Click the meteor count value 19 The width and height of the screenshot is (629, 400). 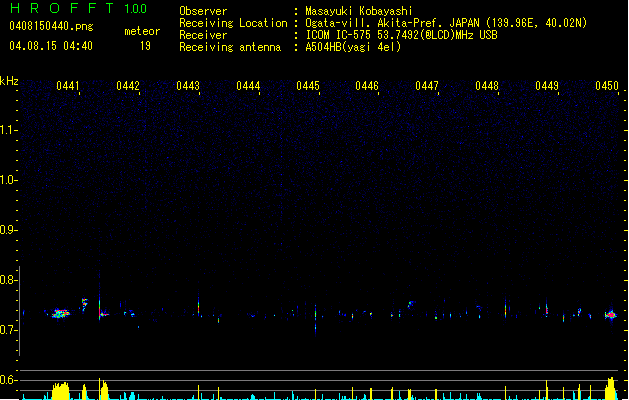coord(145,46)
